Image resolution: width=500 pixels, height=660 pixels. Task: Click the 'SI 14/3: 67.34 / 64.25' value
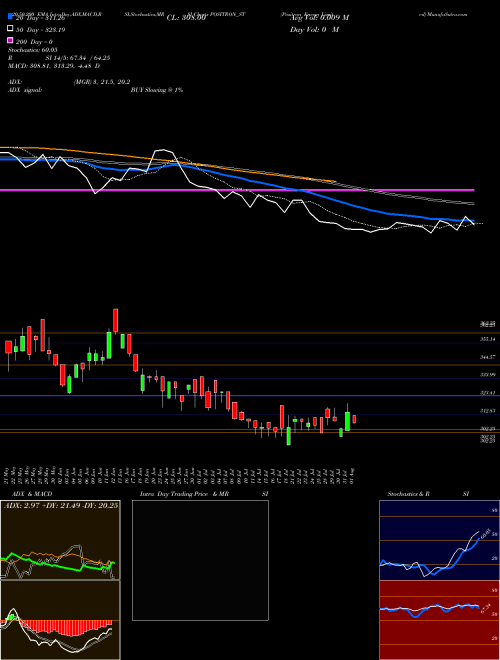pos(78,58)
